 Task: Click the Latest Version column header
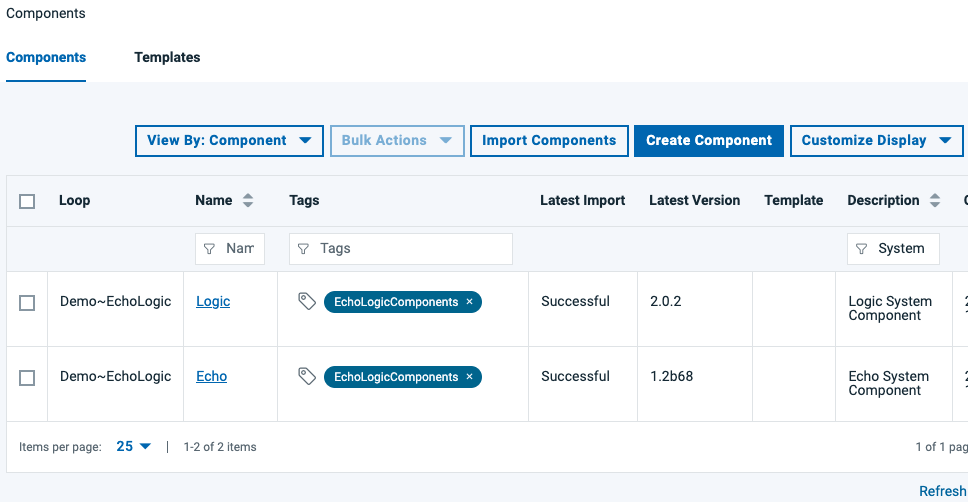click(x=695, y=200)
